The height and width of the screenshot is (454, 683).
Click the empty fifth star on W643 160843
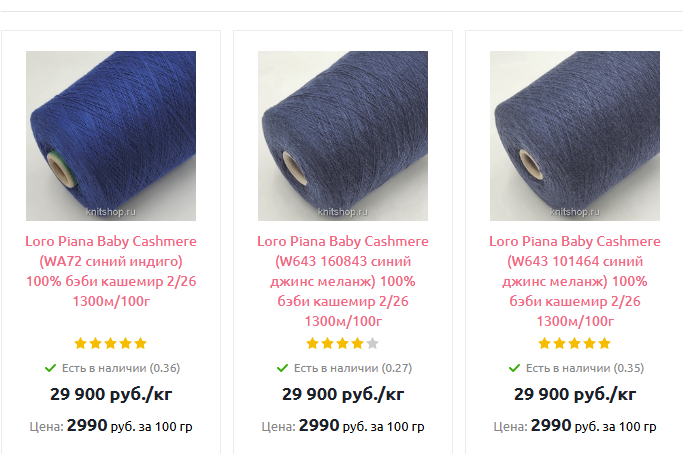pyautogui.click(x=373, y=343)
